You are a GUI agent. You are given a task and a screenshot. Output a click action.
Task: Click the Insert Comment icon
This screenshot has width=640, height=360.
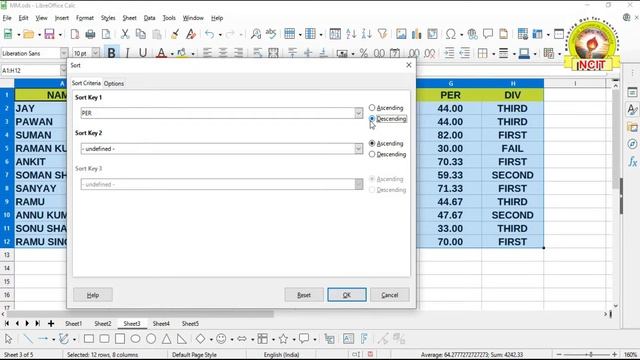(x=488, y=34)
